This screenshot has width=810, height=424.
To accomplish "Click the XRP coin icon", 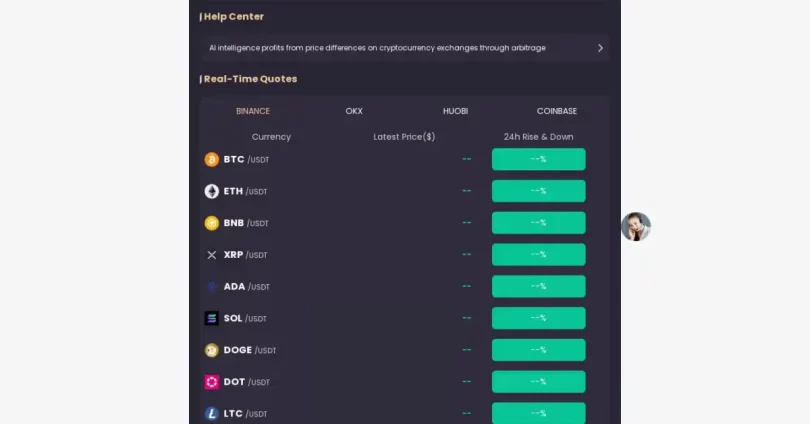I will (x=212, y=255).
